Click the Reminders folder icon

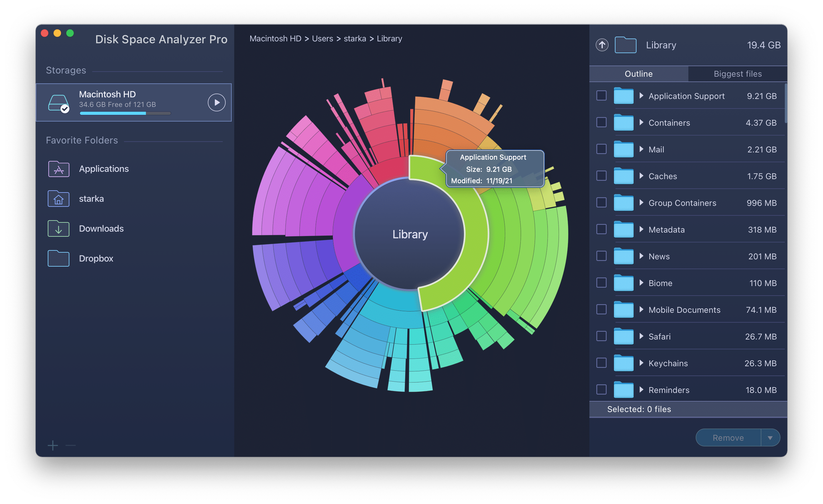[x=623, y=390]
